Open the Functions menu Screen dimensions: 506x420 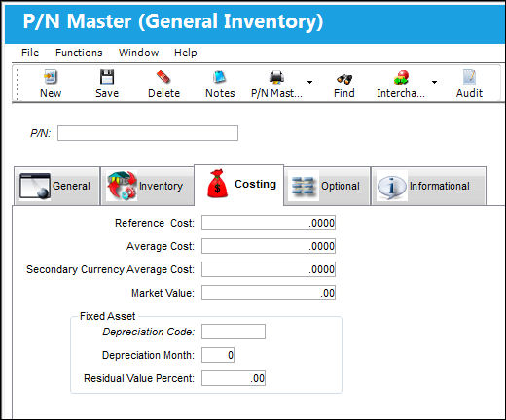pos(79,52)
